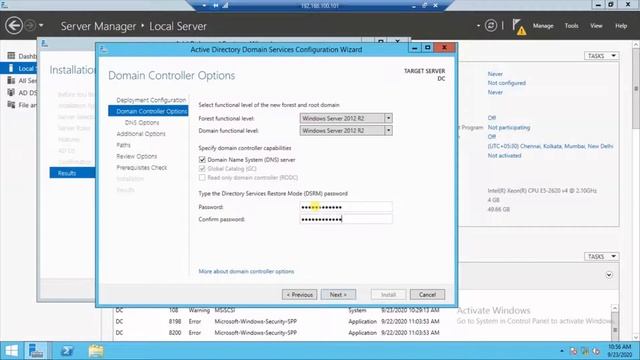
Task: Click the Dashboard icon in the sidebar
Action: pos(11,56)
